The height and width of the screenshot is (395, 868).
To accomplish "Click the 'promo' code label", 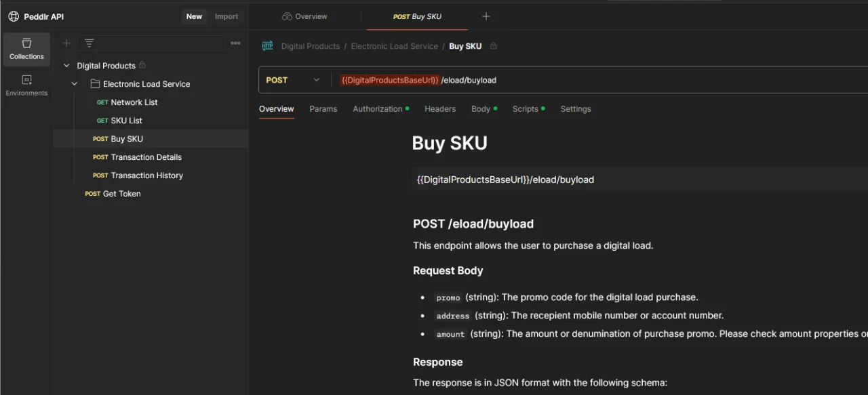I will pyautogui.click(x=448, y=297).
